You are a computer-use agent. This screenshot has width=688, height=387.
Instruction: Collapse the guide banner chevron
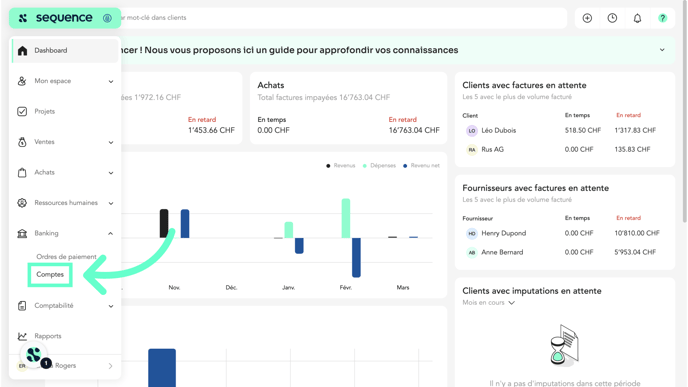[662, 50]
